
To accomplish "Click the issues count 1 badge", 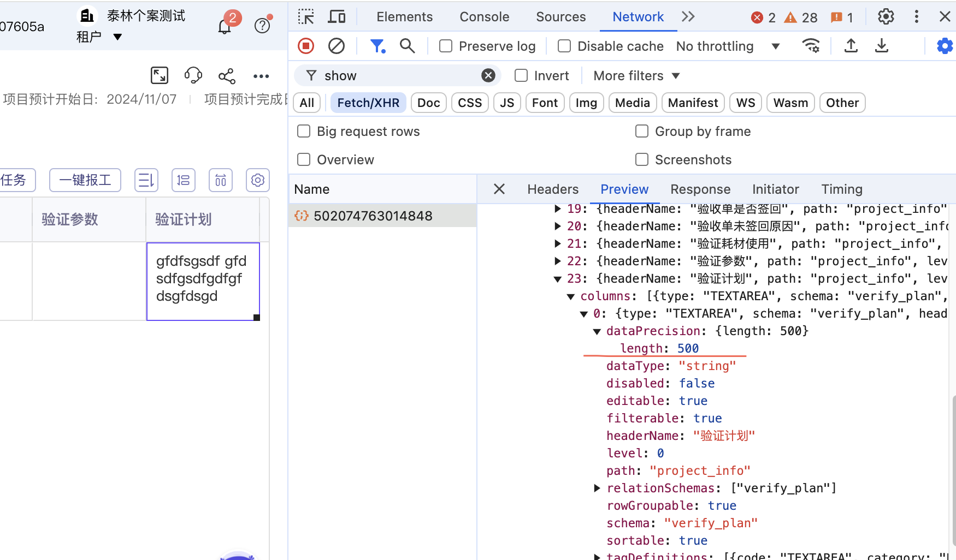I will tap(842, 17).
